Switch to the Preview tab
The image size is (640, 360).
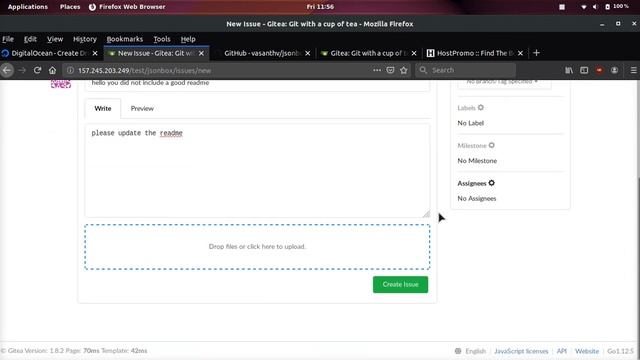pos(142,109)
